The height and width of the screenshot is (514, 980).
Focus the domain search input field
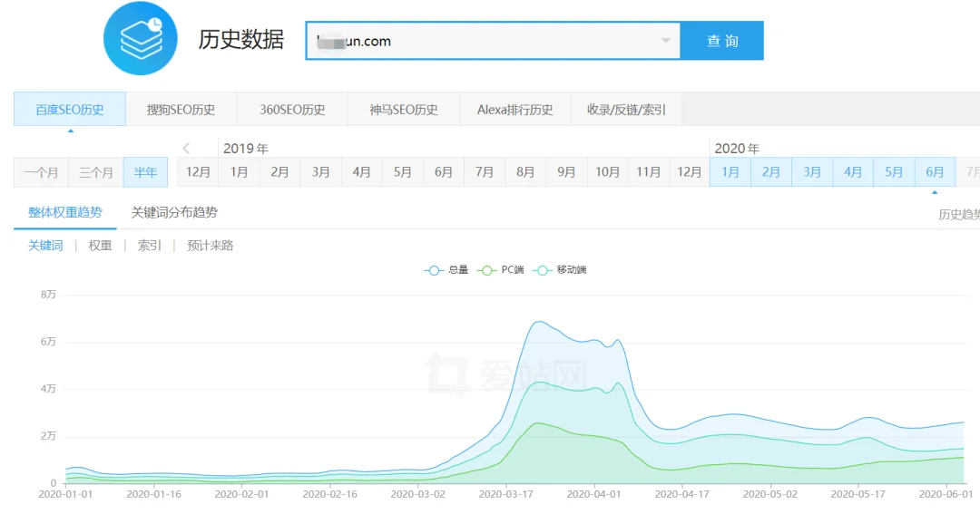tap(493, 41)
